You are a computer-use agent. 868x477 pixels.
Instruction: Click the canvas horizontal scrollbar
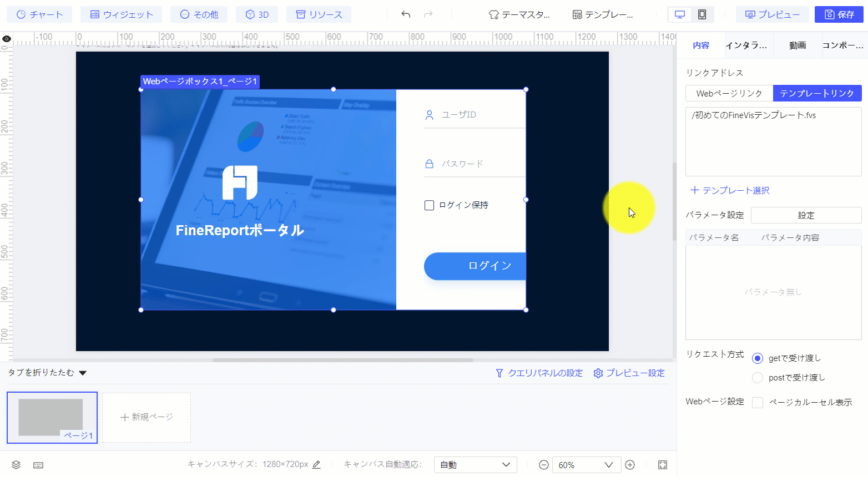point(343,360)
